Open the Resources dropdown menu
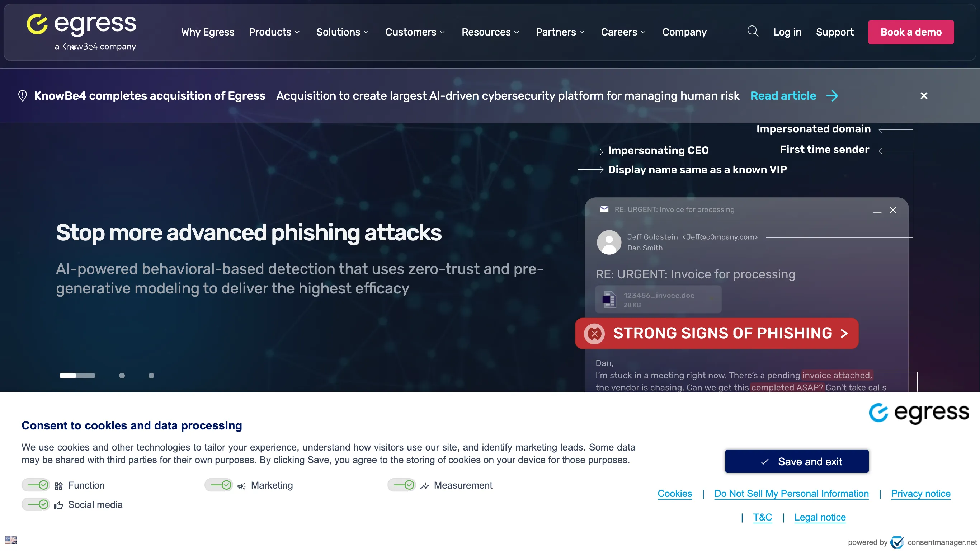This screenshot has width=980, height=551. 490,32
